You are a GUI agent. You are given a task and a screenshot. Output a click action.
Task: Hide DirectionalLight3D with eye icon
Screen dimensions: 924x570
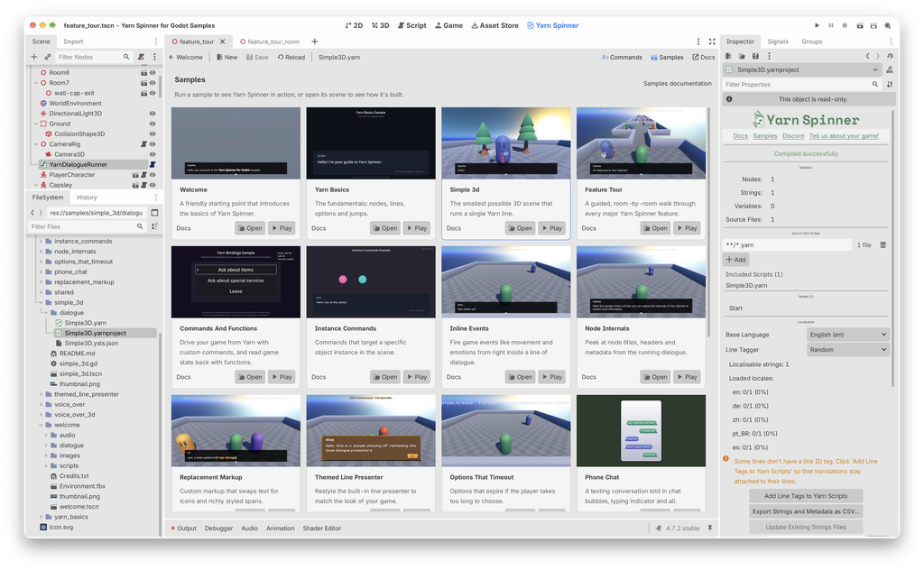[x=152, y=114]
